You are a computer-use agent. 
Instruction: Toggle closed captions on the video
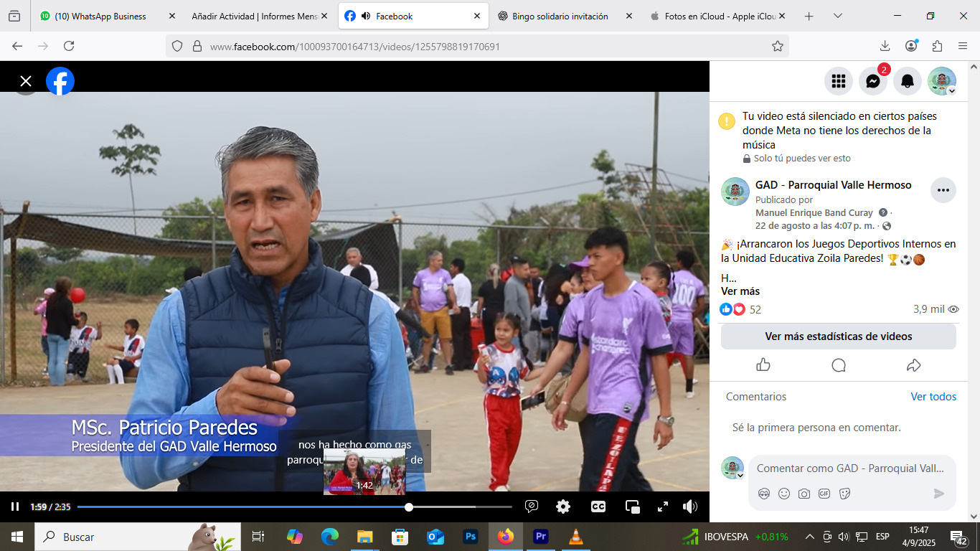[x=598, y=507]
